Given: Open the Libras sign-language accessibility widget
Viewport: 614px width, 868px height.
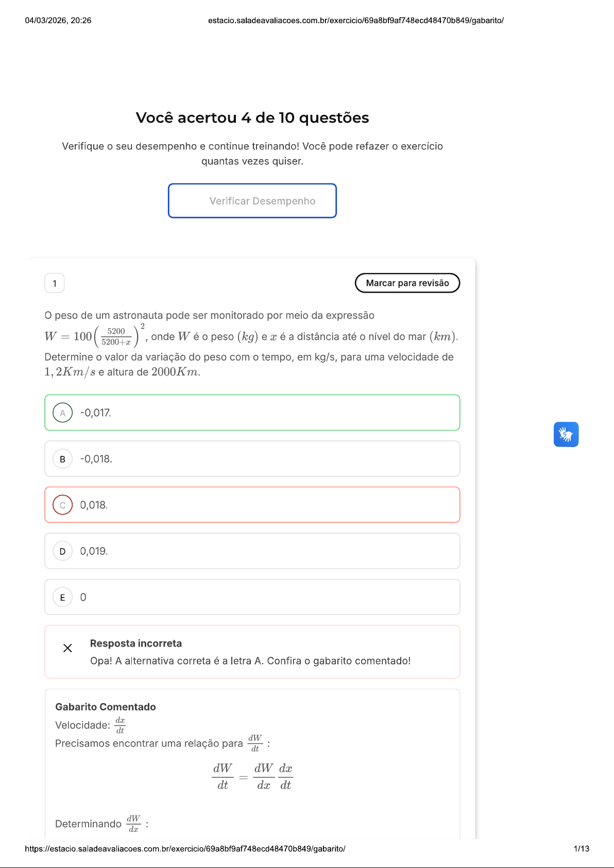Looking at the screenshot, I should click(566, 434).
